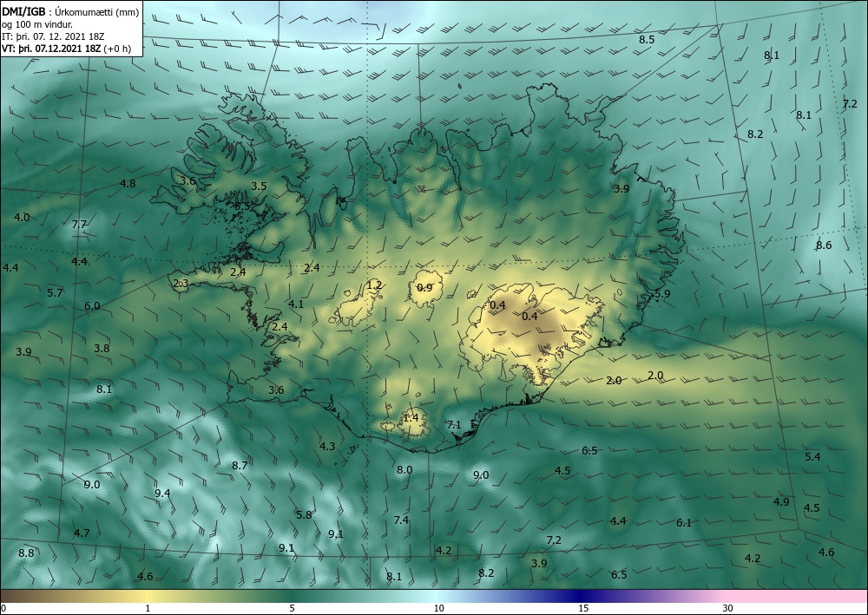Select the 9.4 value in the southwest ocean
The width and height of the screenshot is (868, 615).
[x=162, y=494]
